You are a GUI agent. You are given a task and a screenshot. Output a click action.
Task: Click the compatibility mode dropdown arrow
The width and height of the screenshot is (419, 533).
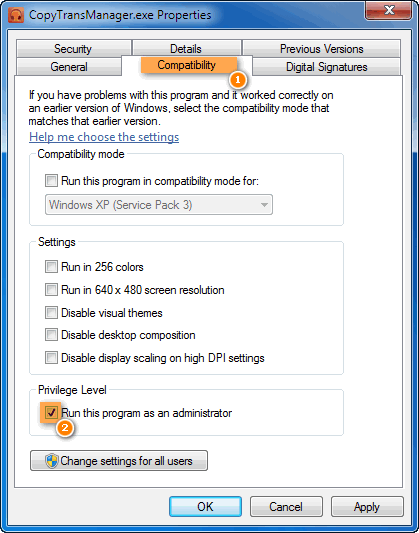point(264,205)
